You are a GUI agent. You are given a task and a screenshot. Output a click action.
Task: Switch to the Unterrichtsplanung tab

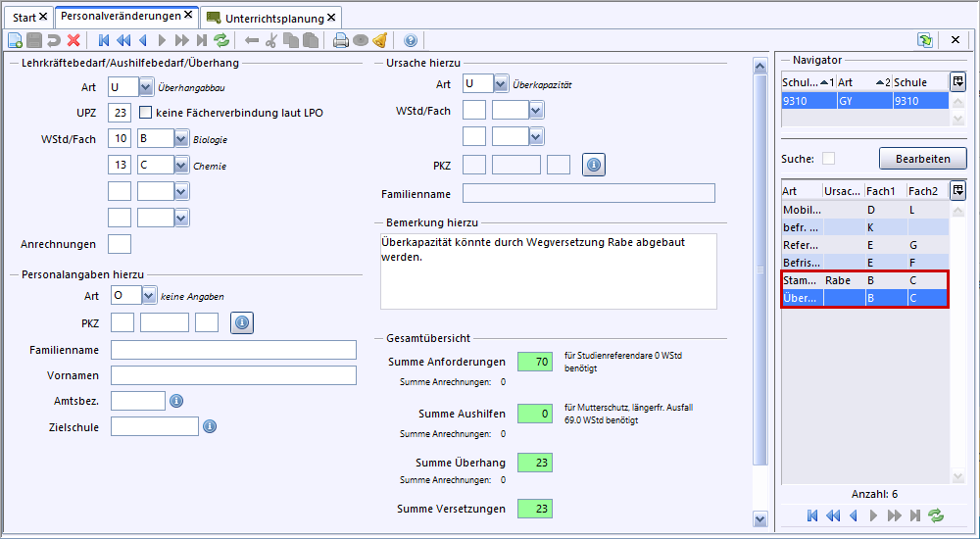point(273,18)
